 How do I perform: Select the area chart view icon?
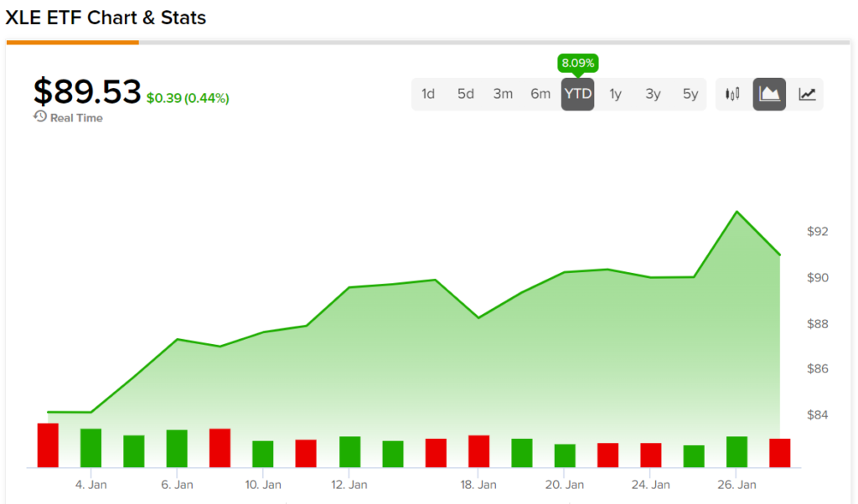pyautogui.click(x=769, y=94)
